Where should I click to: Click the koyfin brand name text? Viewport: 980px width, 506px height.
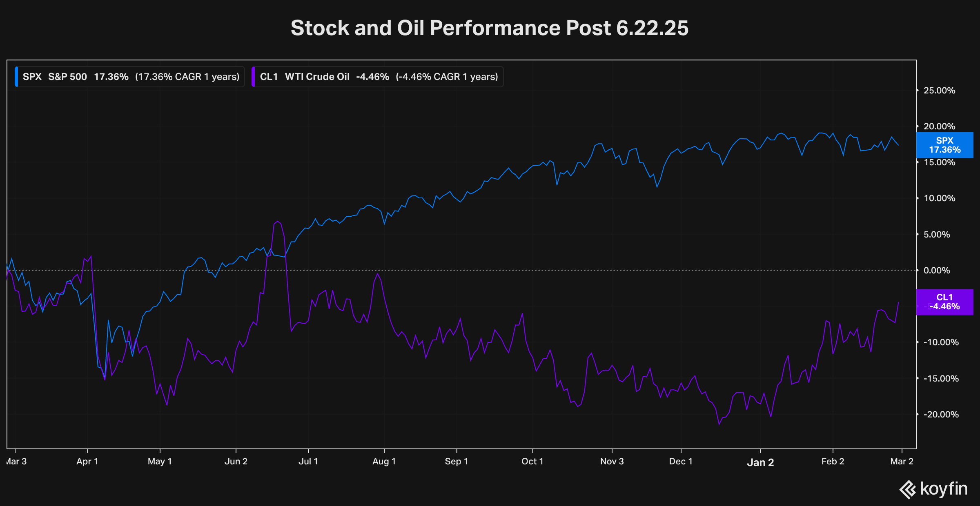pyautogui.click(x=944, y=488)
